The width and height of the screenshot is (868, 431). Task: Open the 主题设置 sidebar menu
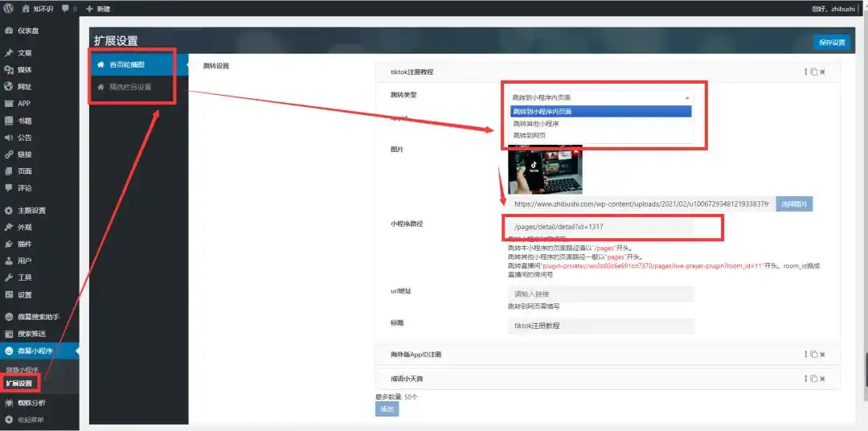click(31, 211)
